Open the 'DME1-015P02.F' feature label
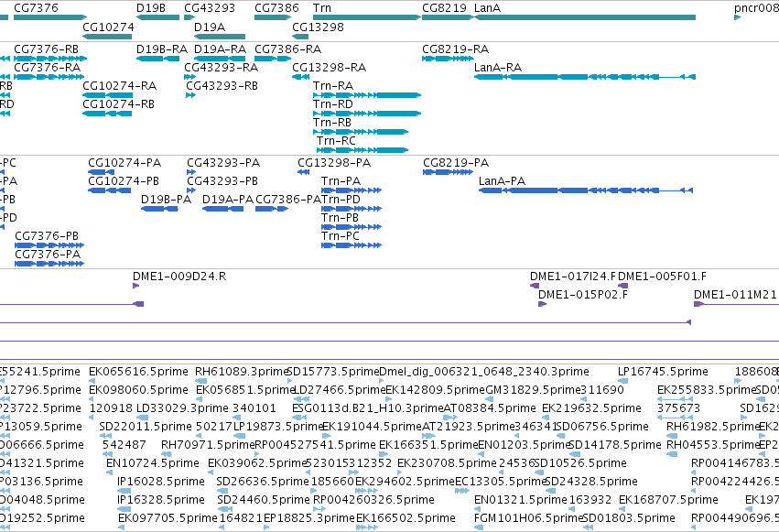The width and height of the screenshot is (779, 532). pyautogui.click(x=583, y=295)
